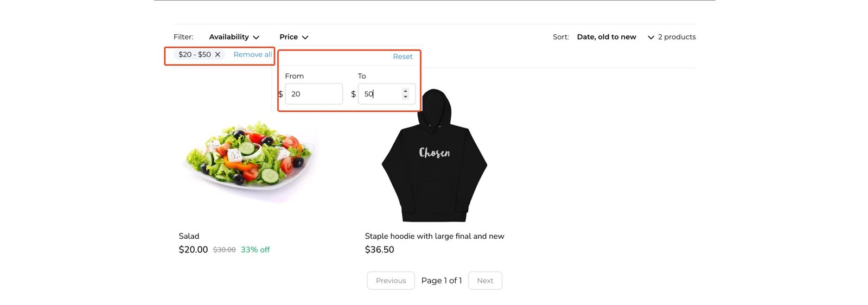868x305 pixels.
Task: Remove the $20 - $50 filter chip
Action: click(218, 55)
